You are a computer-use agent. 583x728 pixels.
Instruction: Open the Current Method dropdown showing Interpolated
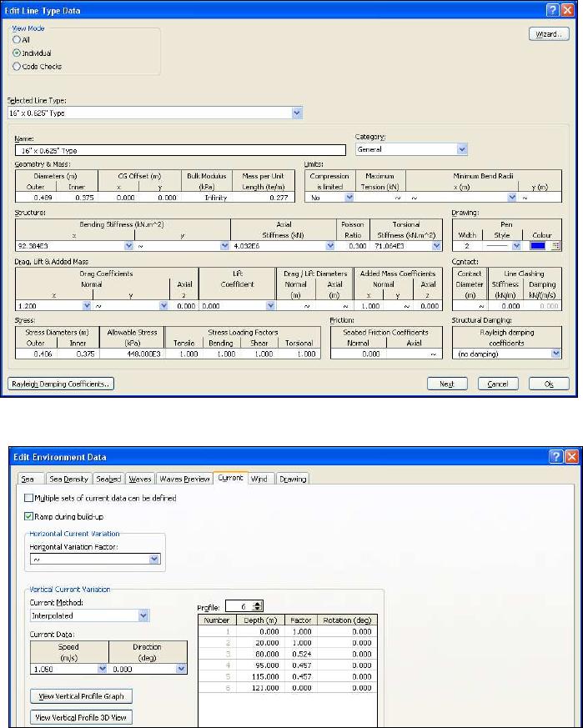pos(143,615)
